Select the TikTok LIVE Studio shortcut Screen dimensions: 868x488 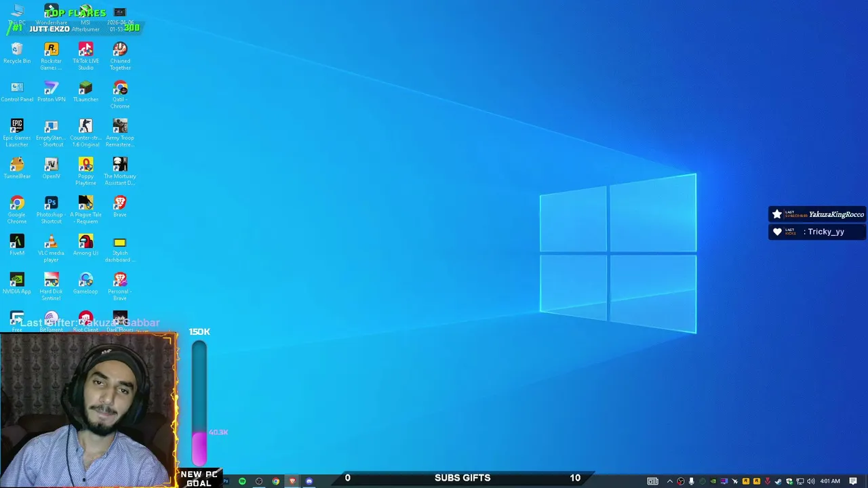85,56
